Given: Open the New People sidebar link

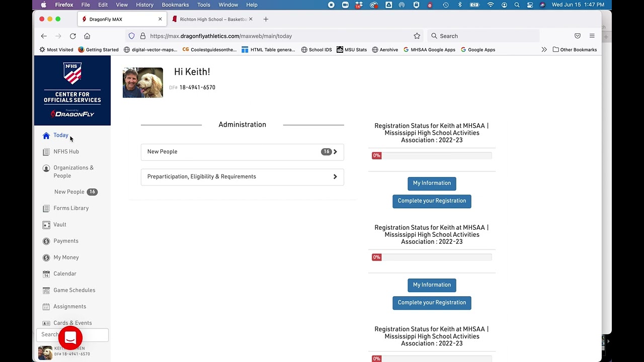Looking at the screenshot, I should tap(69, 192).
